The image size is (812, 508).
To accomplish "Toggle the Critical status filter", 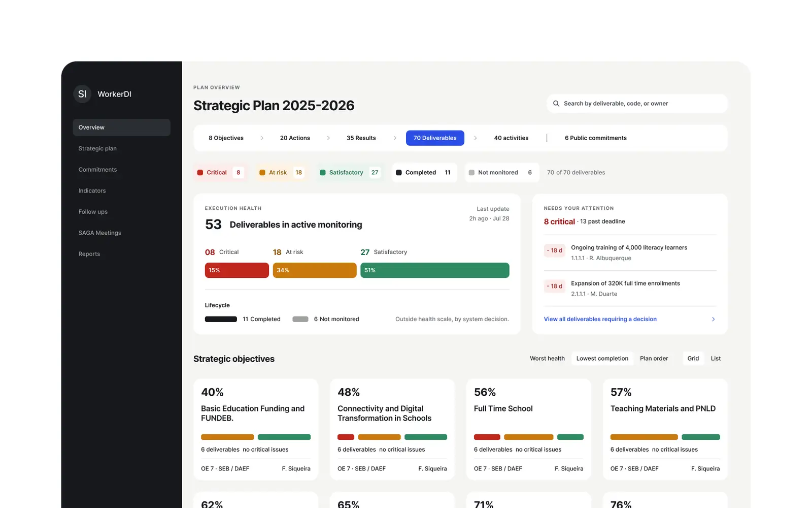I will (220, 173).
